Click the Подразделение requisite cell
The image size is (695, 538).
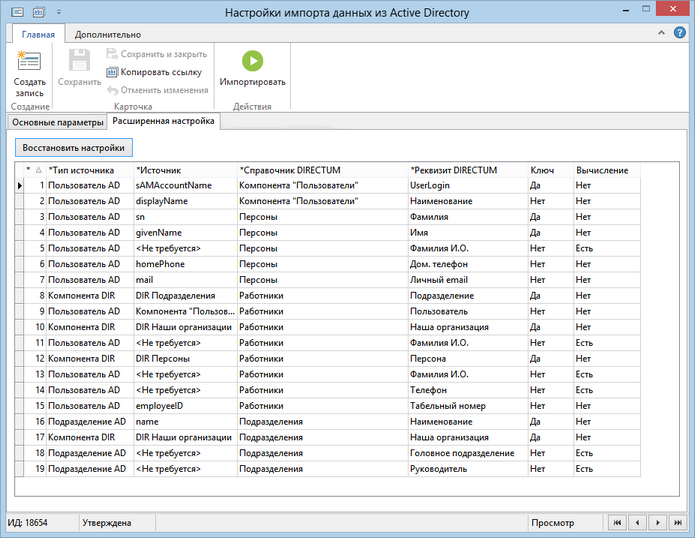pos(468,296)
